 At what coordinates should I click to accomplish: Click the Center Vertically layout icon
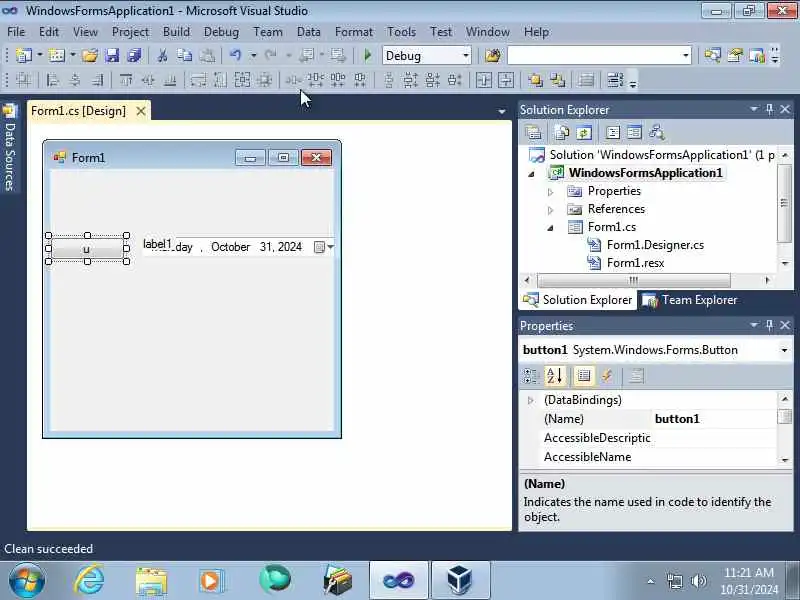click(506, 80)
